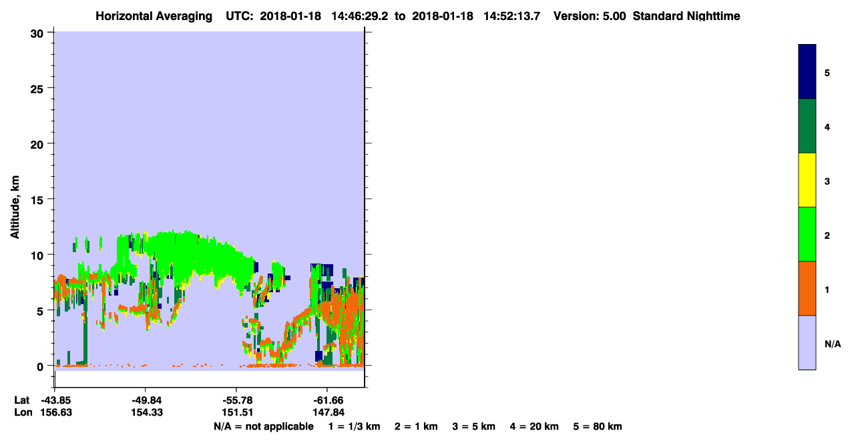Click the colorbar label '5'

(x=827, y=73)
